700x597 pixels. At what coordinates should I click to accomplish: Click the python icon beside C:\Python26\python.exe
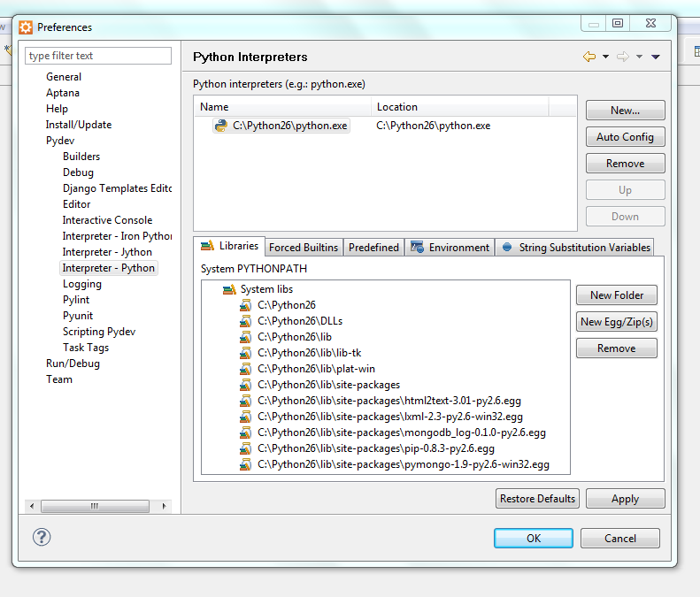coord(221,126)
